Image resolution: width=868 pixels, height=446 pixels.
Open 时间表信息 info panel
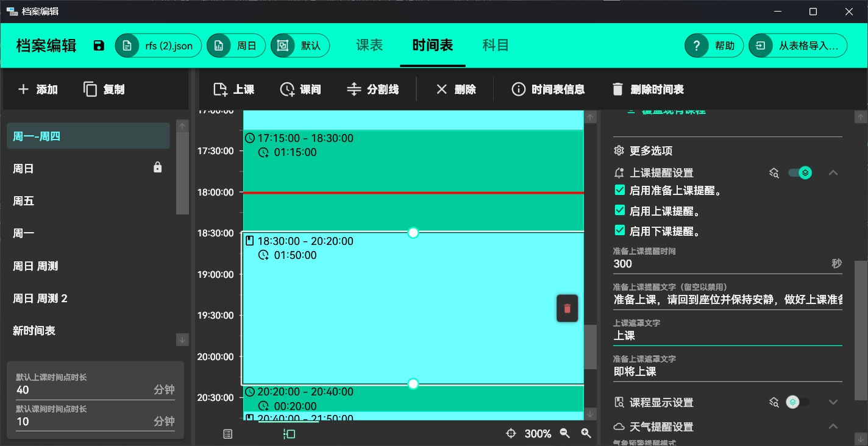click(548, 90)
